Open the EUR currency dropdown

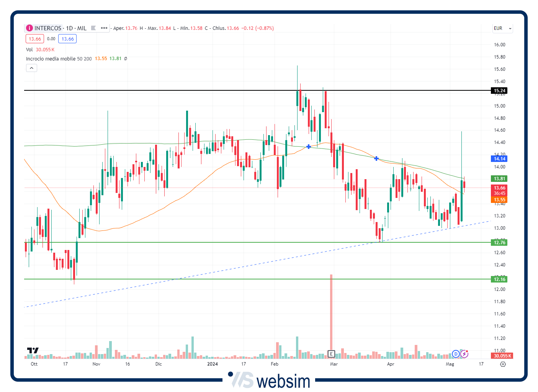click(502, 28)
